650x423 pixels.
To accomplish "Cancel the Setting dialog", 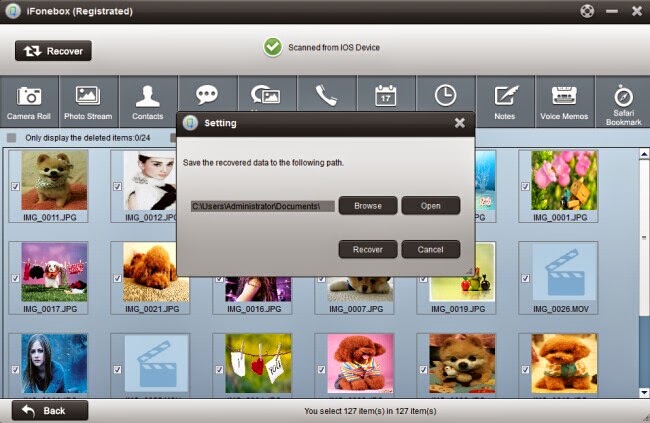I will (431, 250).
